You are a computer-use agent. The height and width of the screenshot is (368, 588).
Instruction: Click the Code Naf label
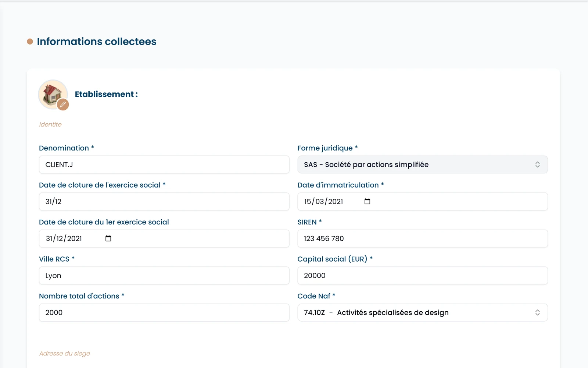(x=316, y=296)
